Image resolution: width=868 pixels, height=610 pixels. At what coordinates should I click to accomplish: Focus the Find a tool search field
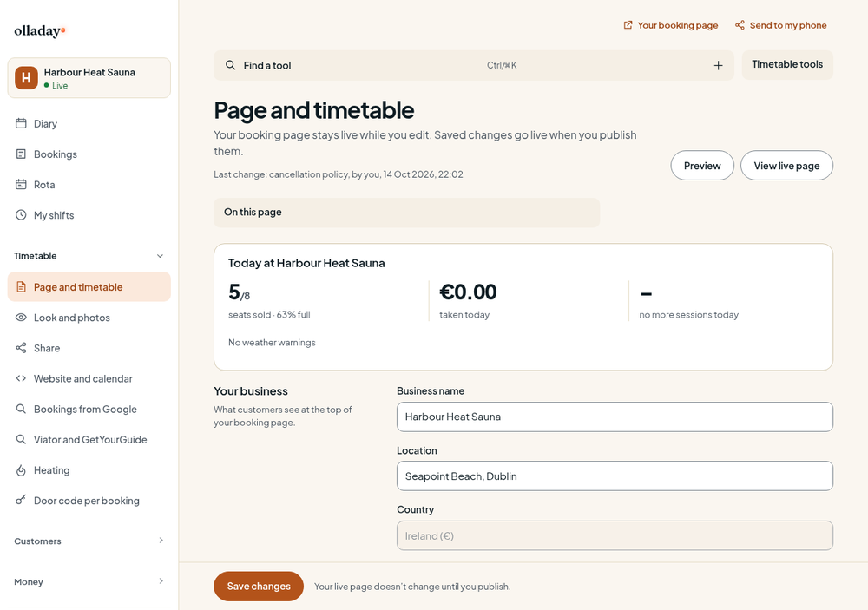474,65
